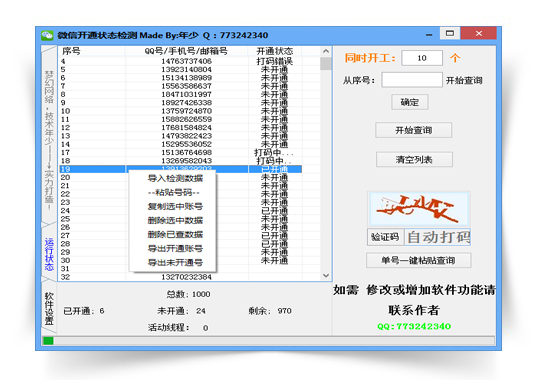Click the 开通状态 column header

[275, 51]
